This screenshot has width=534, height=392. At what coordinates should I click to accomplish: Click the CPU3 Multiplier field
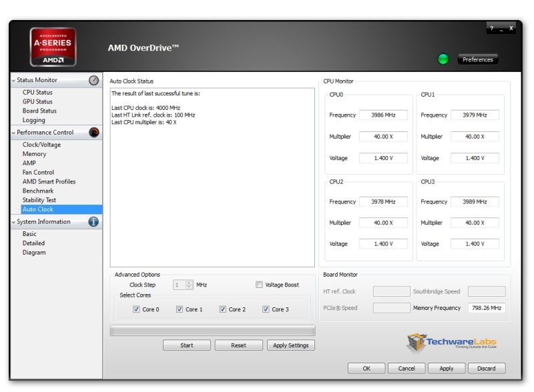pyautogui.click(x=475, y=223)
